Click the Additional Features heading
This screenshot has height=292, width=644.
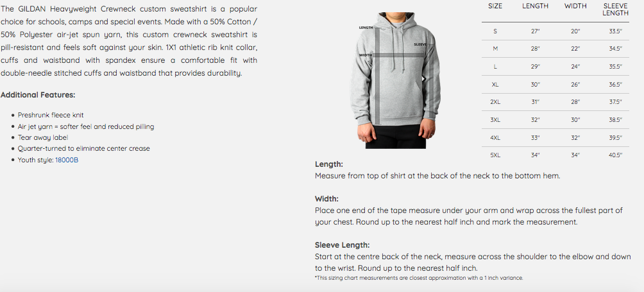(38, 94)
